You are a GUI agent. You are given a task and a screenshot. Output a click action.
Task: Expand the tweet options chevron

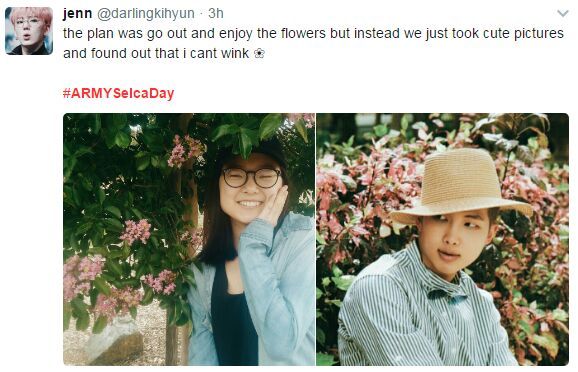pyautogui.click(x=563, y=14)
